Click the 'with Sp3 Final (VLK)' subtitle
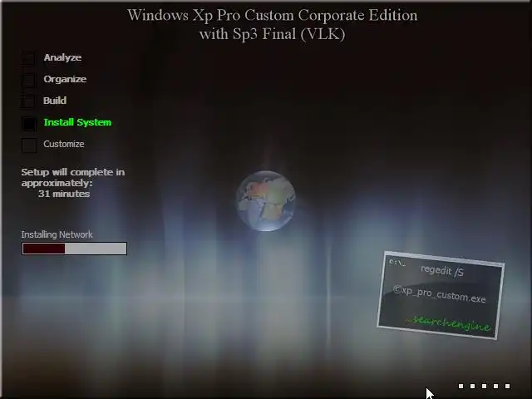 [272, 34]
